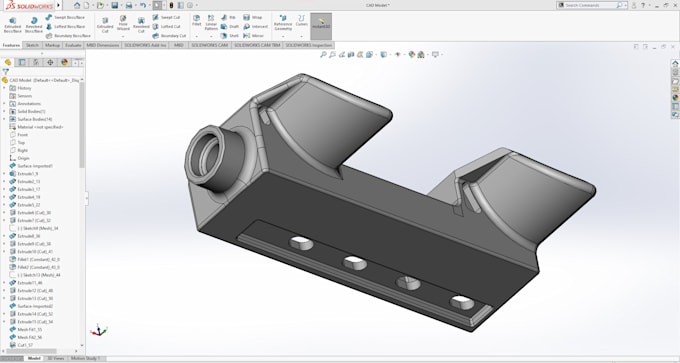The width and height of the screenshot is (680, 363).
Task: Select the Shell tool
Action: coord(230,36)
